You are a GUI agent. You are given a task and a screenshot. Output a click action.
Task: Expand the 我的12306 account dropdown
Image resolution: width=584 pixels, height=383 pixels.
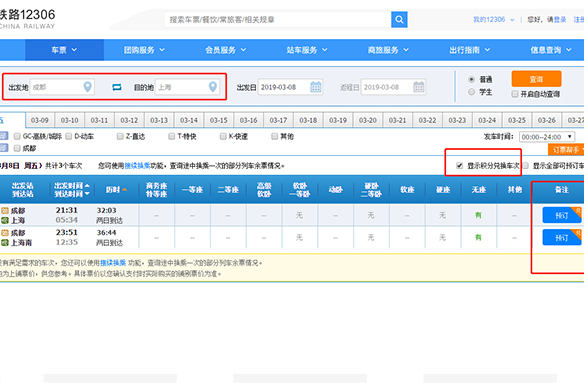coord(493,19)
